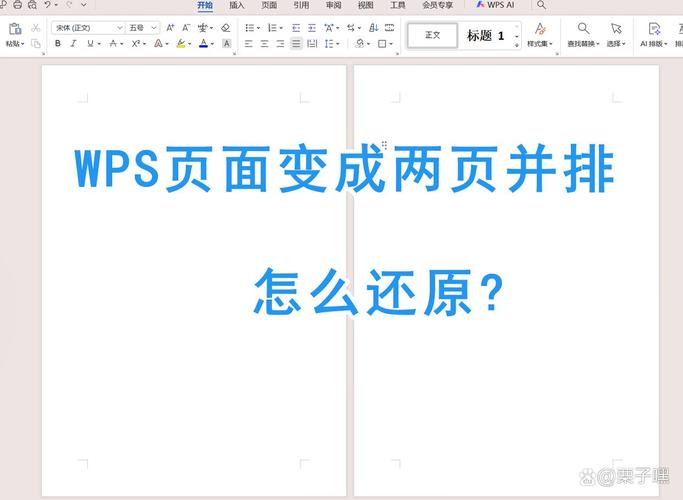Open customize quick access toolbar chevron

pyautogui.click(x=84, y=5)
